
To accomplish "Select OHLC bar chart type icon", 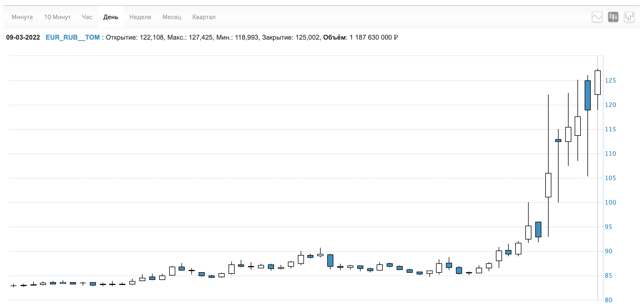I will [629, 17].
